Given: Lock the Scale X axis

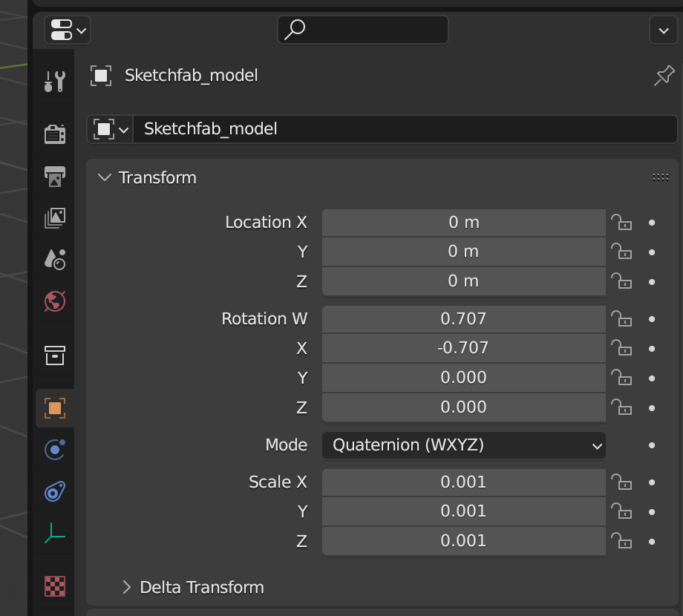Looking at the screenshot, I should [x=621, y=482].
